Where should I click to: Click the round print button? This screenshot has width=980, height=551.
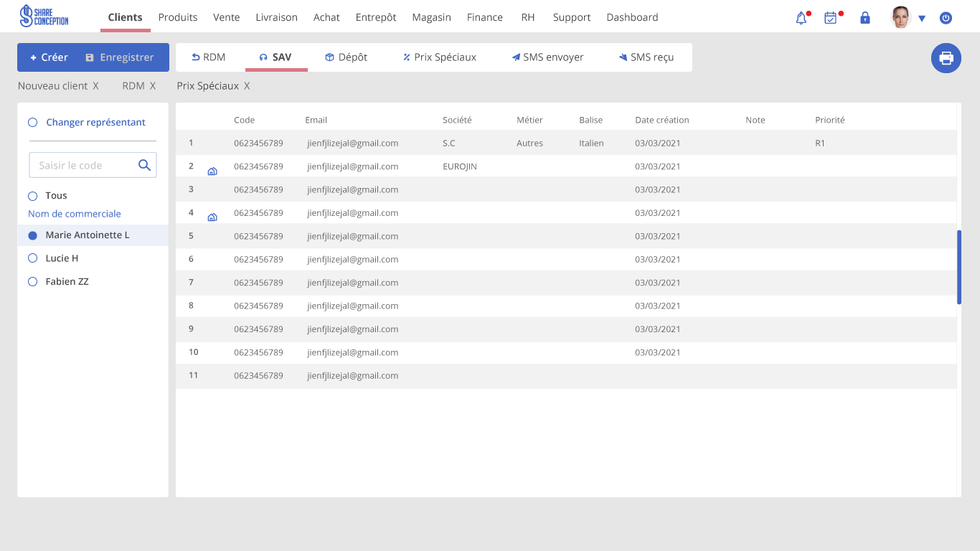(946, 58)
